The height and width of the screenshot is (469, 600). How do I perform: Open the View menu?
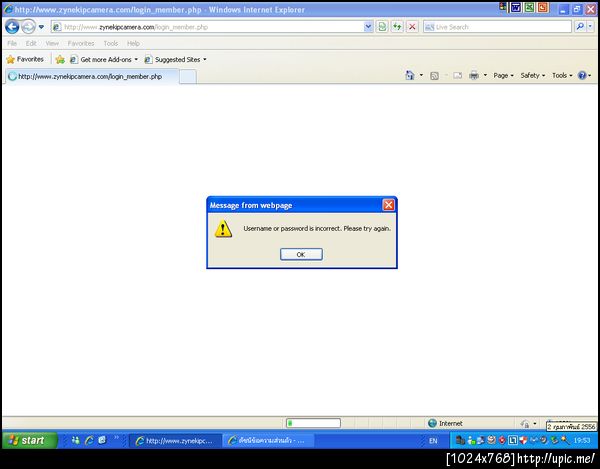coord(52,44)
